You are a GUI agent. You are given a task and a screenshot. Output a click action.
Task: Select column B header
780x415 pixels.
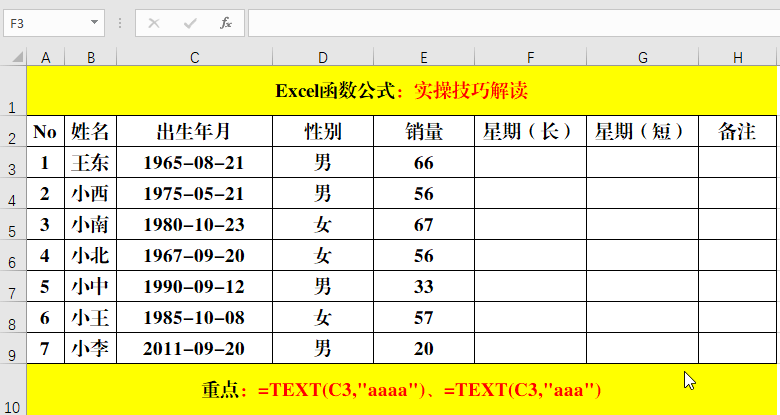91,57
